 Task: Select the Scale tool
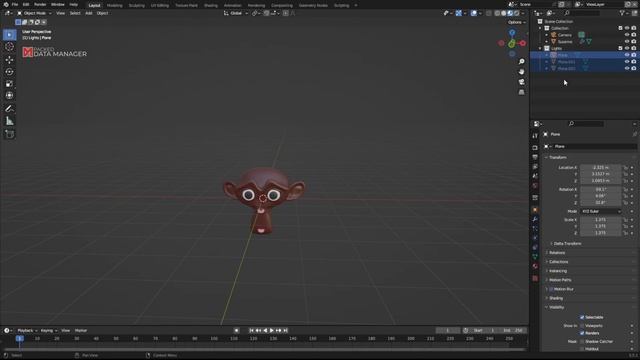[9, 84]
